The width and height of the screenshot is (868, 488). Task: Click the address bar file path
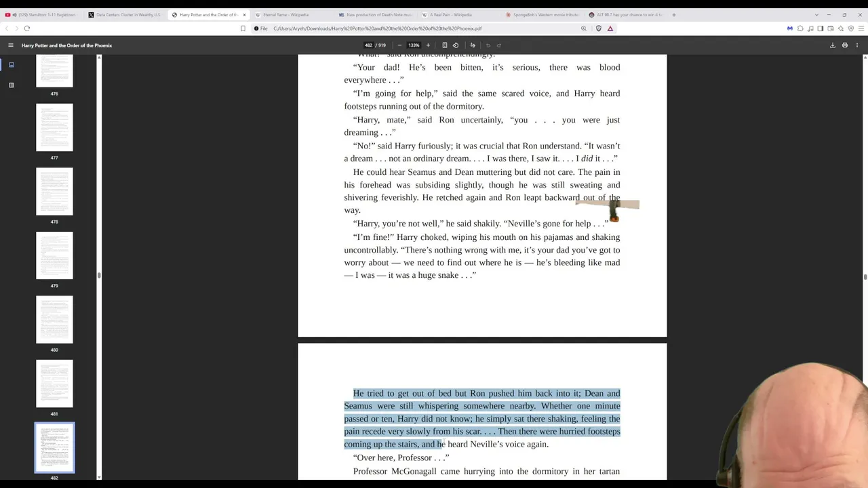377,28
